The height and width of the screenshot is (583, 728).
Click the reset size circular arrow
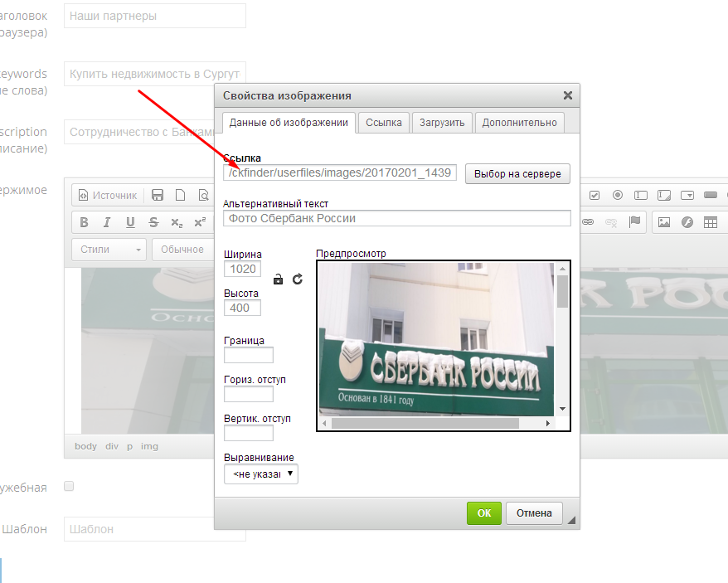coord(298,279)
